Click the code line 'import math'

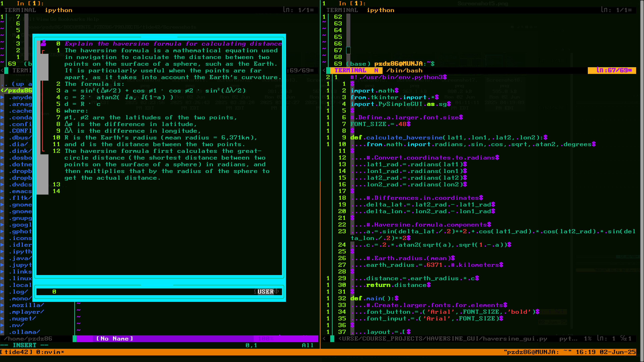(374, 90)
